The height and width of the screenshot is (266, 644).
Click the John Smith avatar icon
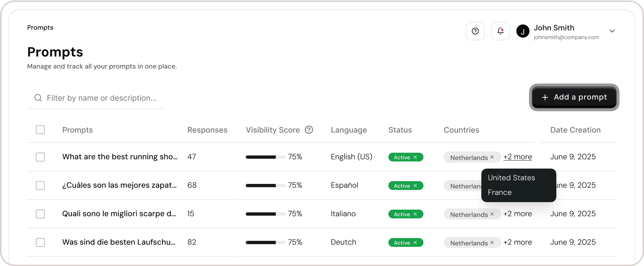523,31
